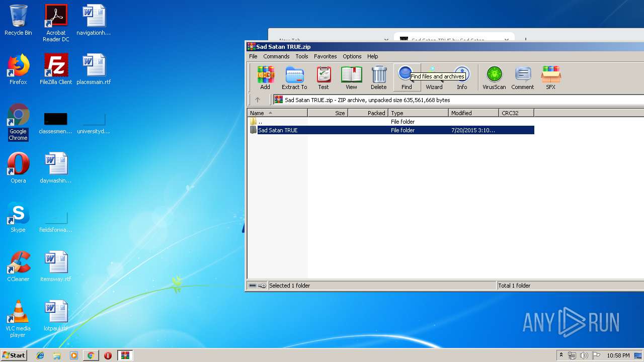Select the FileZilla Client desktop shortcut
Viewport: 644px width, 362px height.
click(x=56, y=69)
